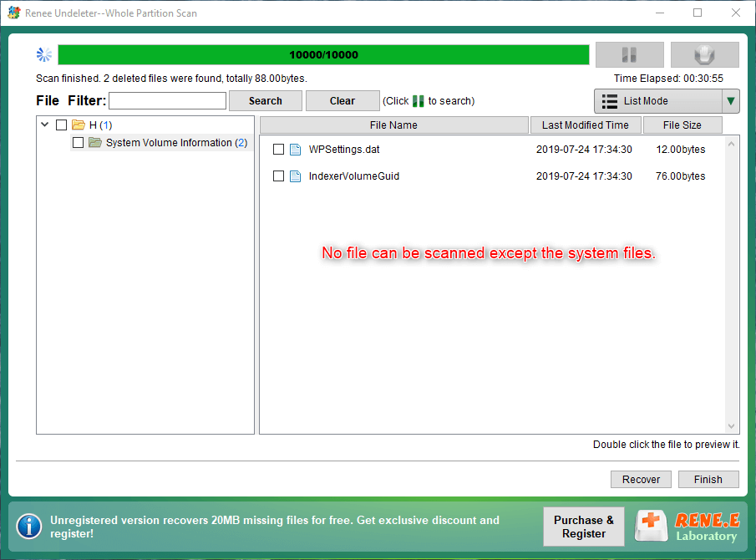The width and height of the screenshot is (756, 560).
Task: Check the System Volume Information checkbox
Action: click(78, 143)
